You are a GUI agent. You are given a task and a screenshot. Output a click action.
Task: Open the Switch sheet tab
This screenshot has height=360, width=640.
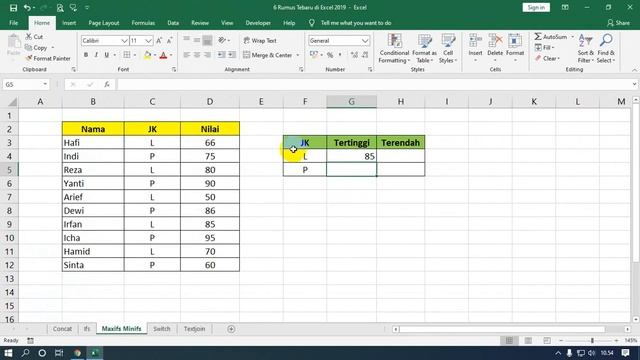tap(162, 329)
